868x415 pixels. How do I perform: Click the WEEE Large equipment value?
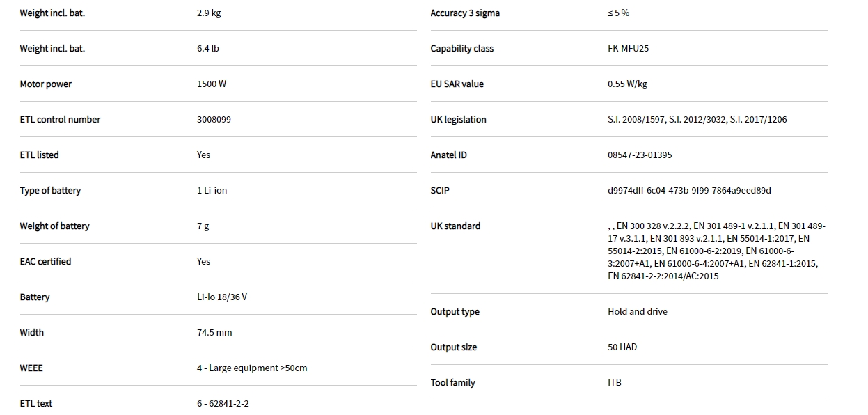pos(252,368)
